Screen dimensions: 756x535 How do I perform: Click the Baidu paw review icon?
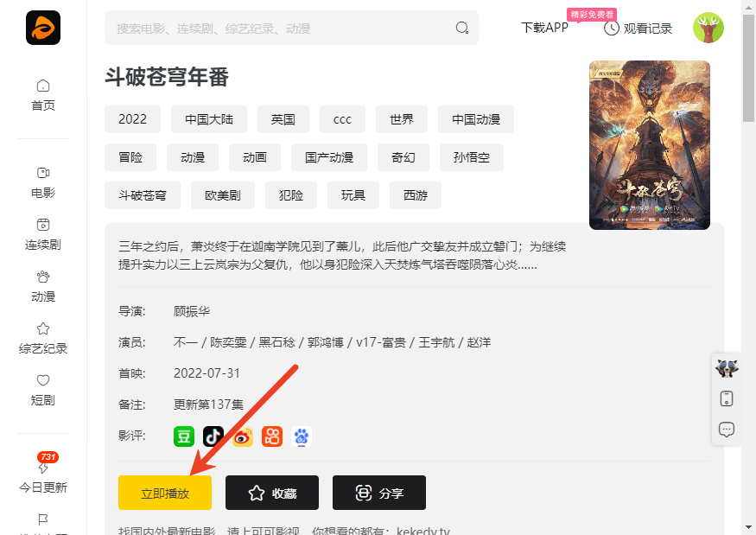tap(300, 437)
